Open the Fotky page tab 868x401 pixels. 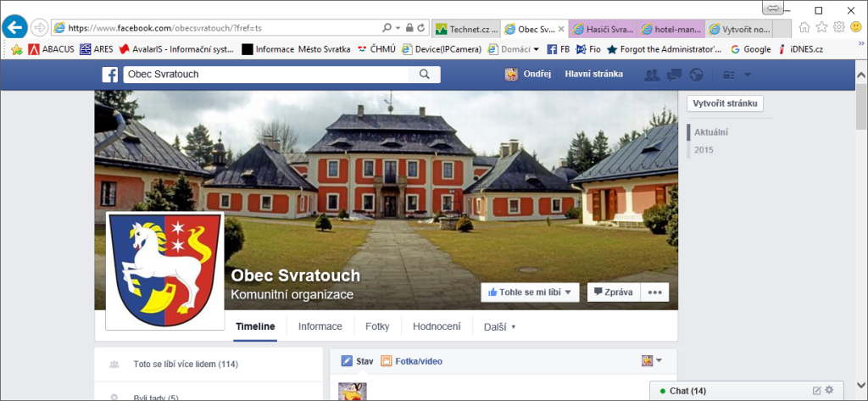(x=377, y=326)
